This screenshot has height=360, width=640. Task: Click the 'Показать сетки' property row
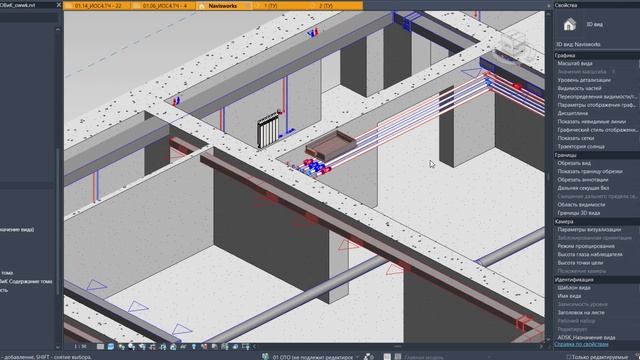point(597,138)
